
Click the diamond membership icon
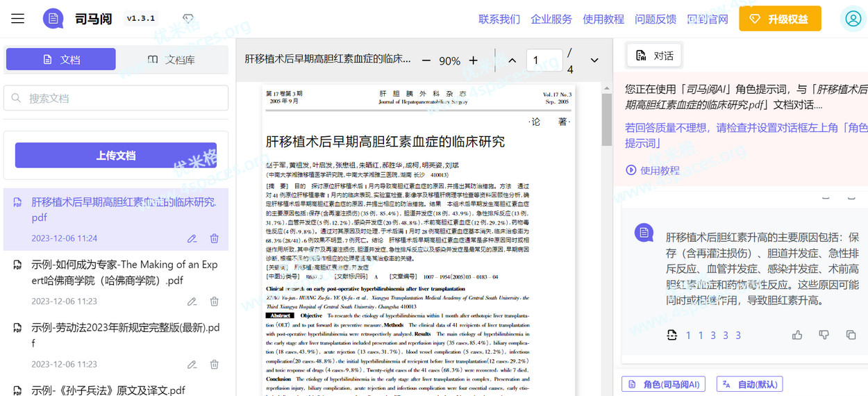click(x=188, y=19)
